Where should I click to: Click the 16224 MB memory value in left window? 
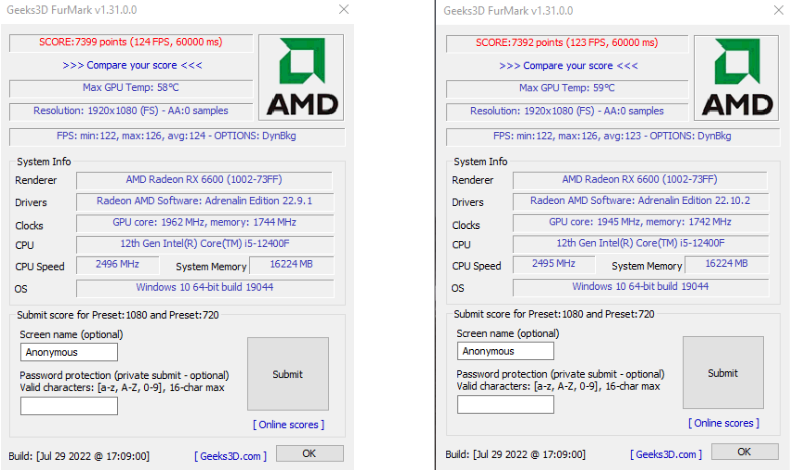[x=291, y=264]
